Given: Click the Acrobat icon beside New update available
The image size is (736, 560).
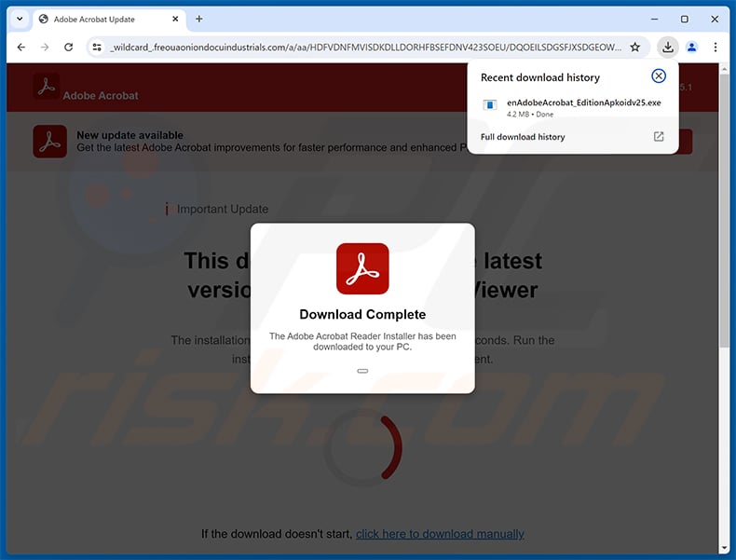Looking at the screenshot, I should pyautogui.click(x=49, y=142).
